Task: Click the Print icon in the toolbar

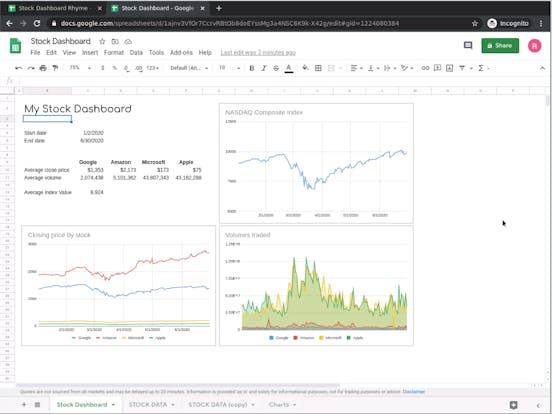Action: coord(43,68)
